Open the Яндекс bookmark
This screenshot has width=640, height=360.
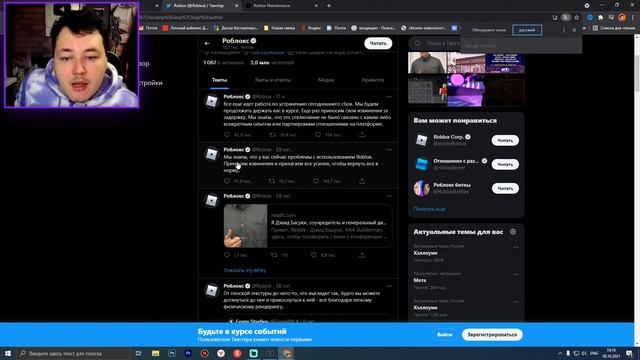(x=311, y=28)
